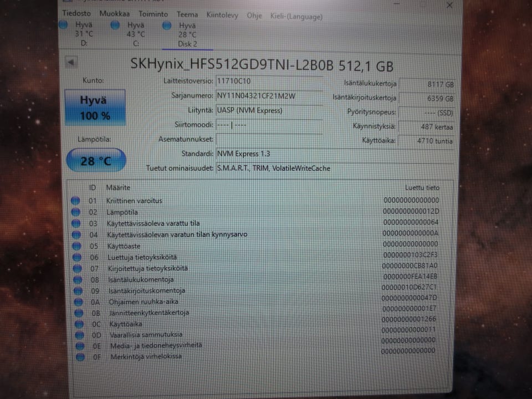This screenshot has width=532, height=399.
Task: Select the Kirjoitettuja tietoyksiköitä row text
Action: [x=147, y=268]
